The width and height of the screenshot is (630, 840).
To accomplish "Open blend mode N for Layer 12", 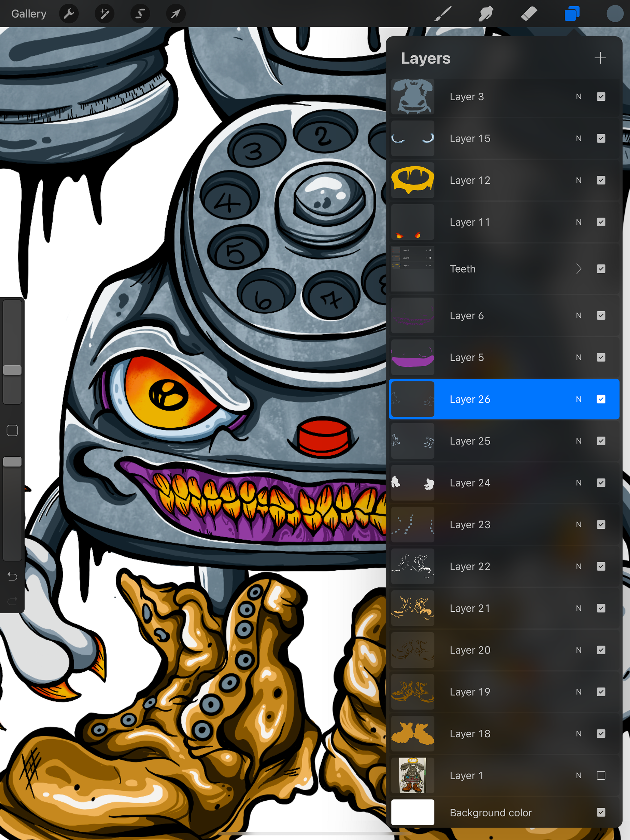I will pos(578,180).
